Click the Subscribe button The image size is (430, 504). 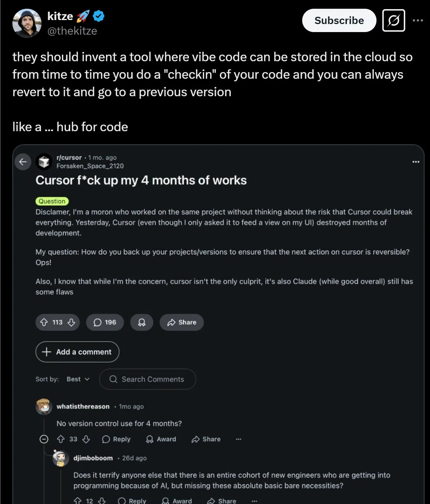339,20
